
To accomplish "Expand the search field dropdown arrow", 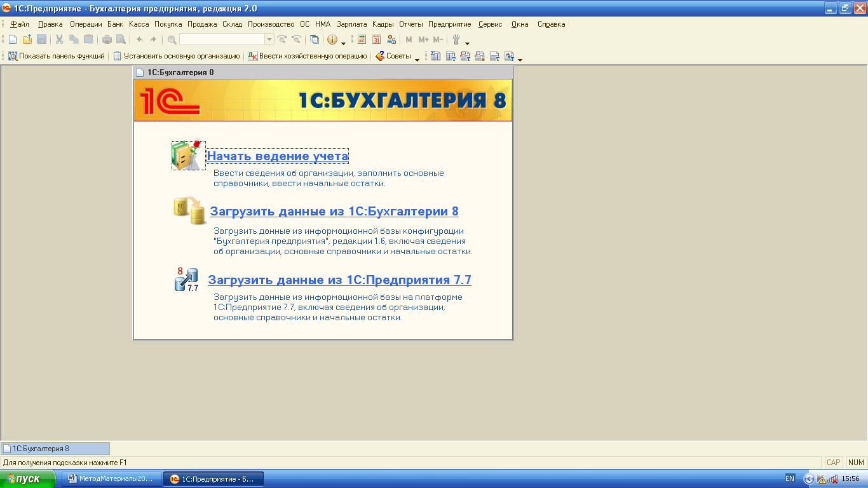I will tap(269, 39).
